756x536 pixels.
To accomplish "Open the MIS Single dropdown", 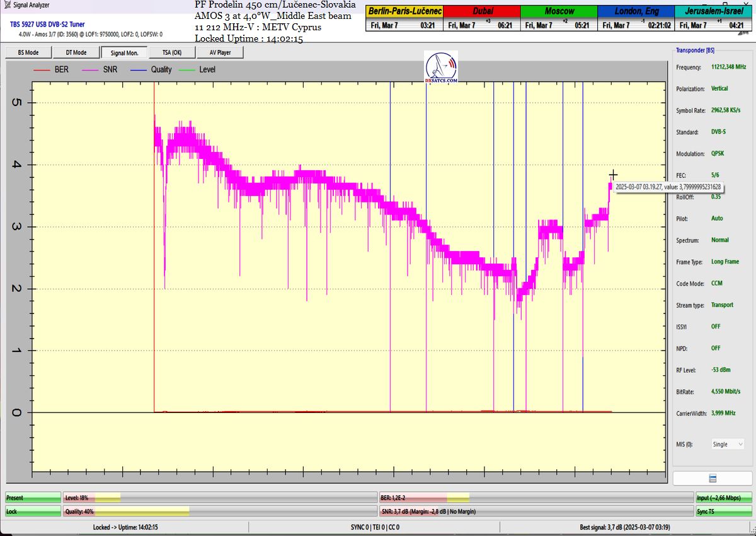I will pyautogui.click(x=728, y=444).
